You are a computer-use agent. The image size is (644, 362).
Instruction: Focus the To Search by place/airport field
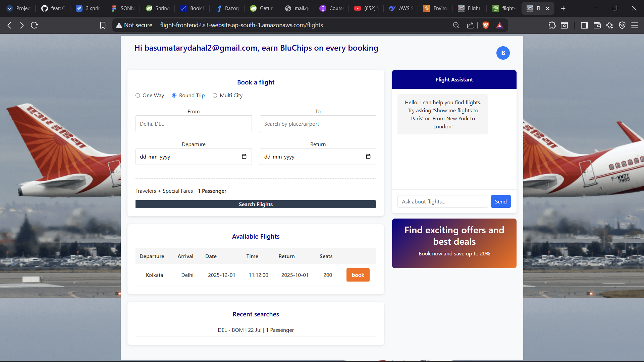click(x=318, y=124)
